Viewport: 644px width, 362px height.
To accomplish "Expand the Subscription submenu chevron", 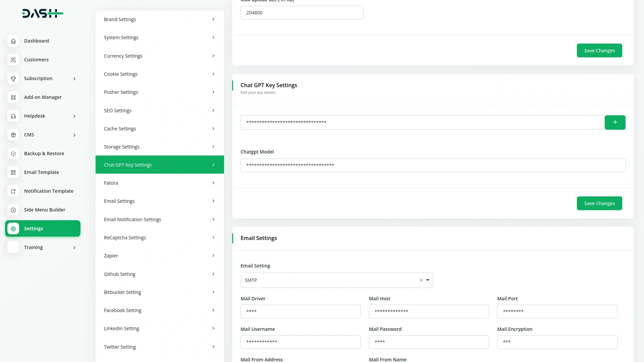I will tap(74, 79).
